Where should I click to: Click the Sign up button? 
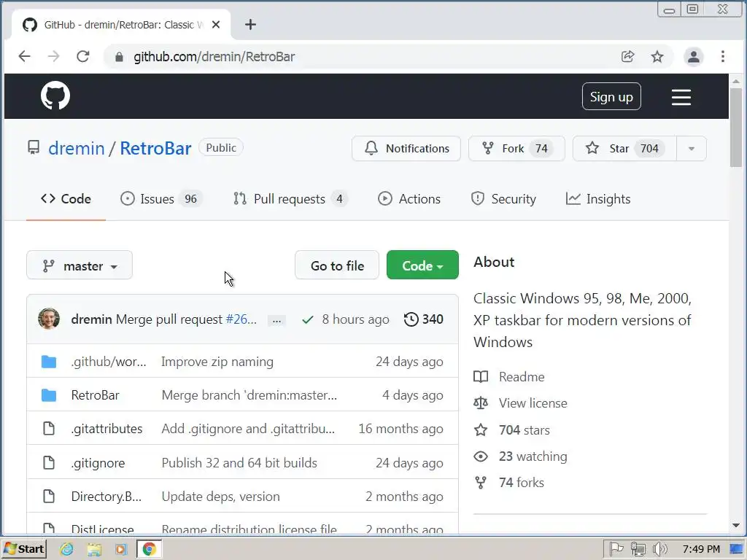click(x=611, y=97)
